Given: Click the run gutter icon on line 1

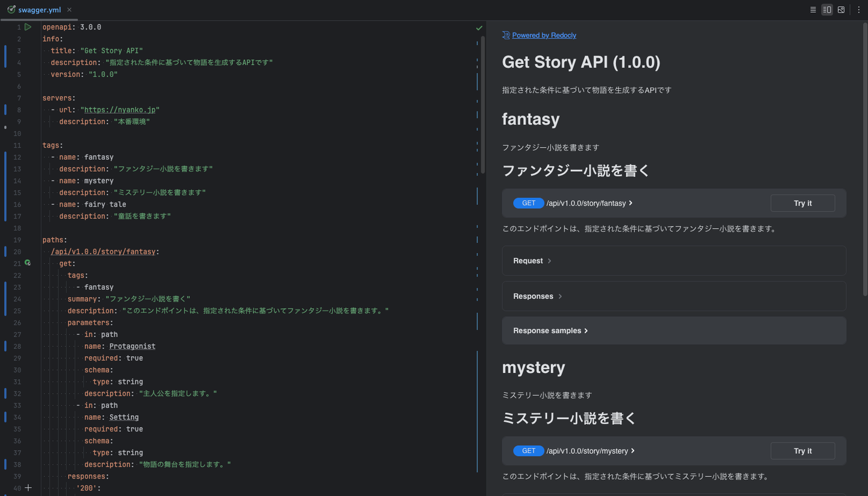Looking at the screenshot, I should [x=28, y=27].
